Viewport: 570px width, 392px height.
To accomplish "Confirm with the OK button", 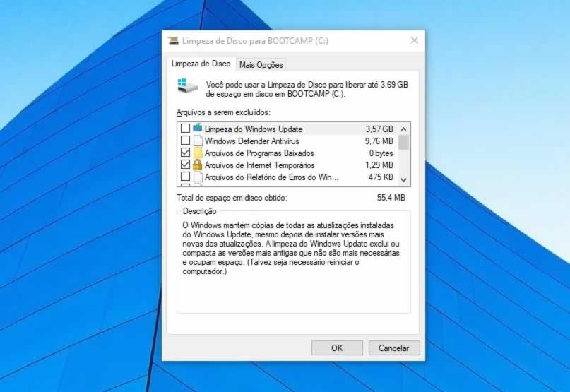I will [x=337, y=348].
